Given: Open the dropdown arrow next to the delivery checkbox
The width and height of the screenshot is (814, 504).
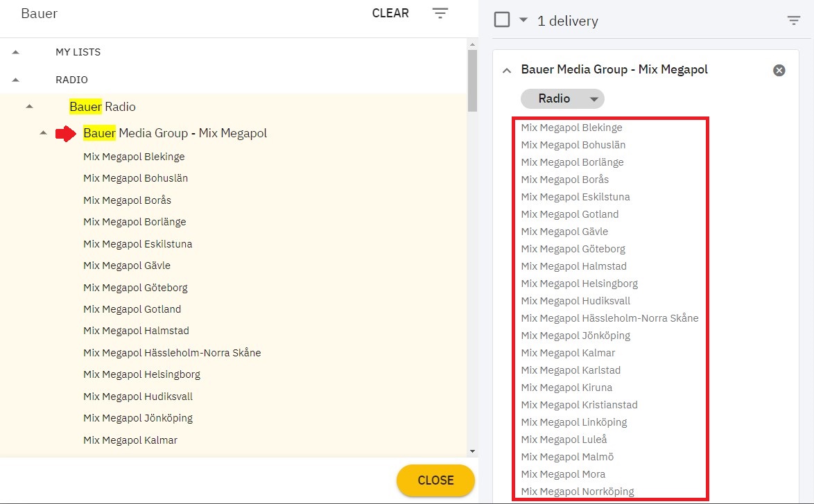Looking at the screenshot, I should coord(523,20).
